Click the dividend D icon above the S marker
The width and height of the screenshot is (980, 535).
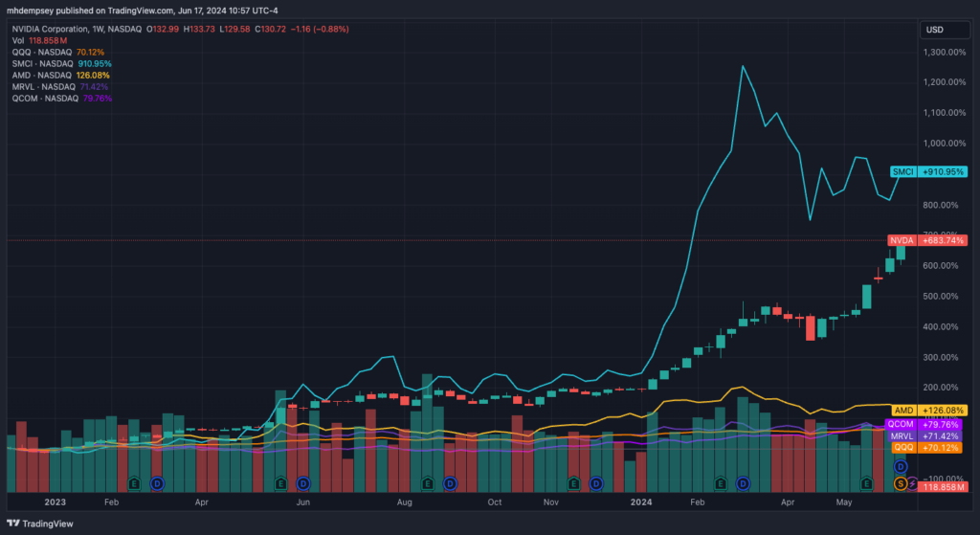click(900, 466)
